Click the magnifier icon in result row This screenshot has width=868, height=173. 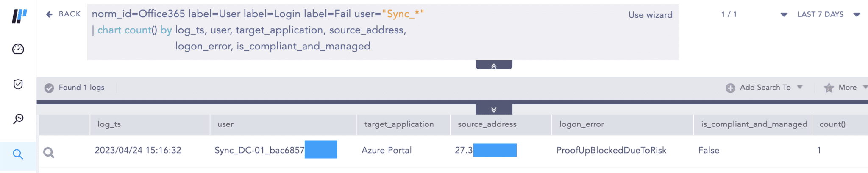pyautogui.click(x=49, y=152)
